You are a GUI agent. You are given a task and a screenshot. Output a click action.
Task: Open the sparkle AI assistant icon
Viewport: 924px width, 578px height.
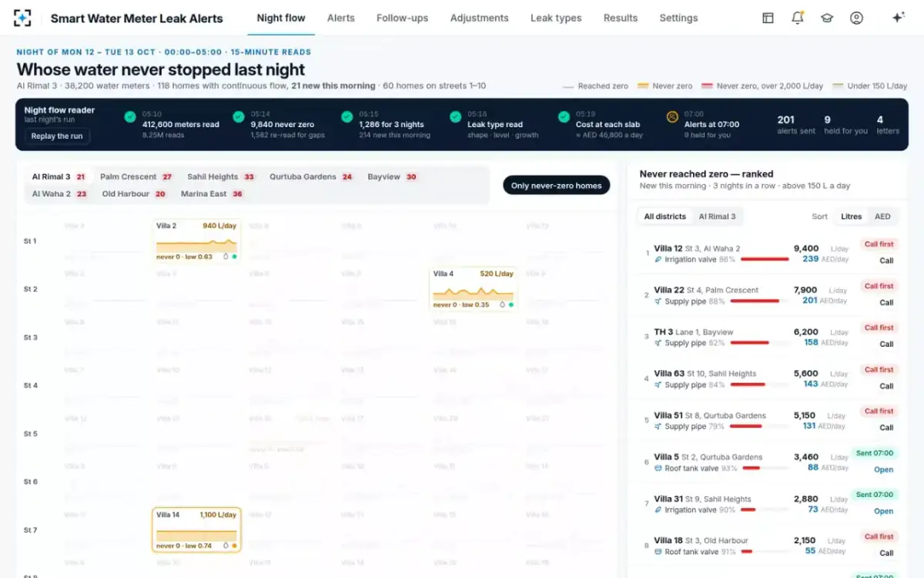[x=898, y=18]
